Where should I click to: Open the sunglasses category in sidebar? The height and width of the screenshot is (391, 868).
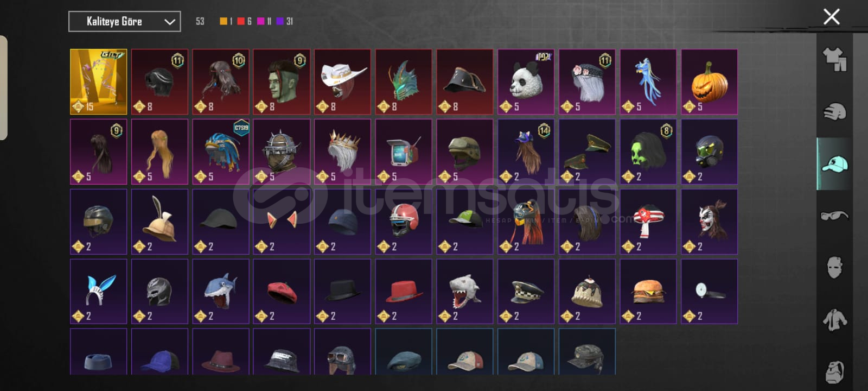click(834, 216)
